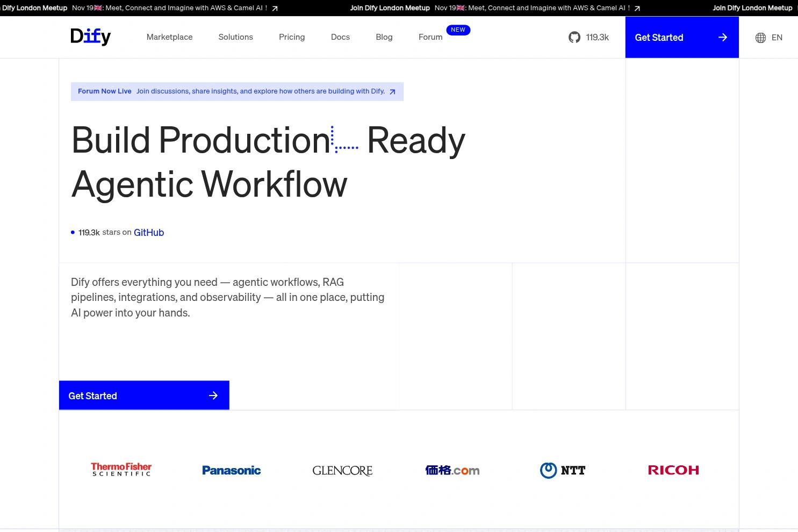798x532 pixels.
Task: Click the 119.3k GitHub stars count in header
Action: [x=598, y=37]
